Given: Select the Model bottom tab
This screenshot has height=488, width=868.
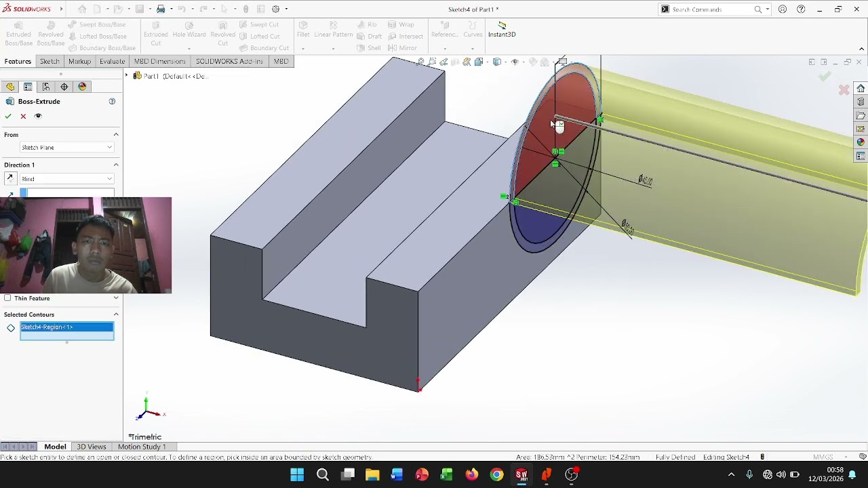Looking at the screenshot, I should click(55, 447).
